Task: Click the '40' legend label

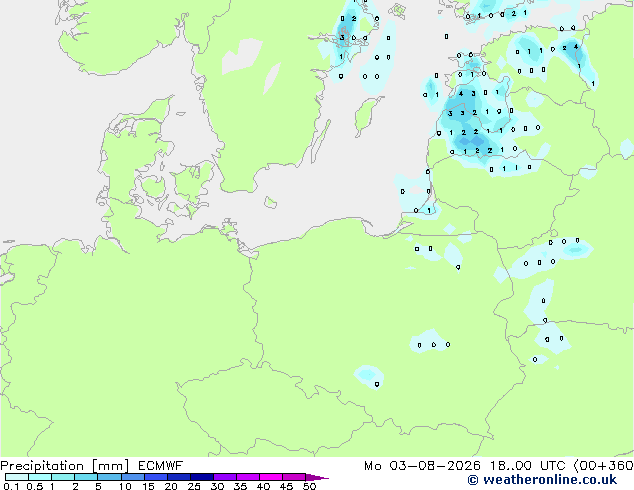Action: (x=263, y=486)
